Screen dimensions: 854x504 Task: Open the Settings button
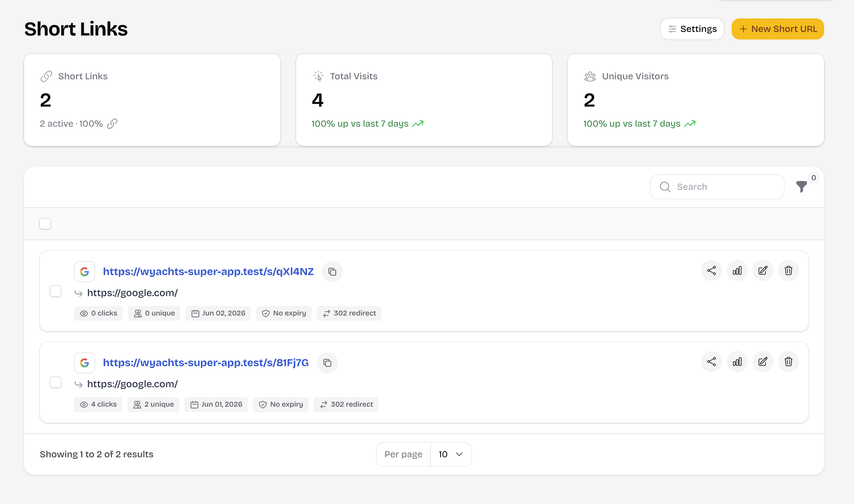[x=692, y=29]
